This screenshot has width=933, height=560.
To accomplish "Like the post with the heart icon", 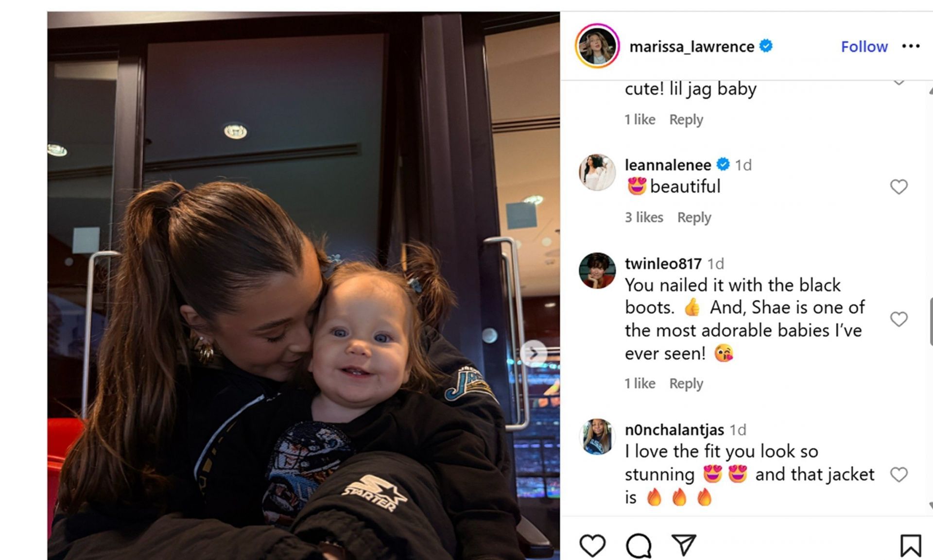I will point(592,545).
